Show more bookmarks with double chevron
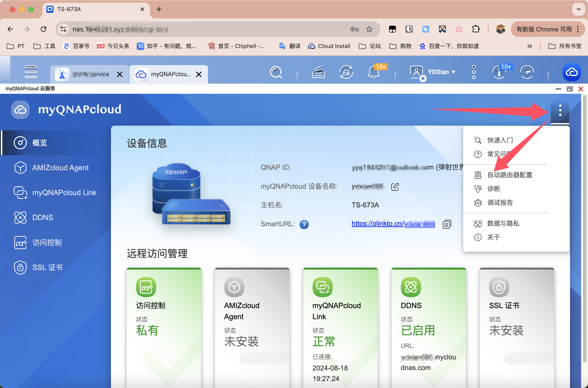Viewport: 588px width, 388px height. tap(530, 46)
